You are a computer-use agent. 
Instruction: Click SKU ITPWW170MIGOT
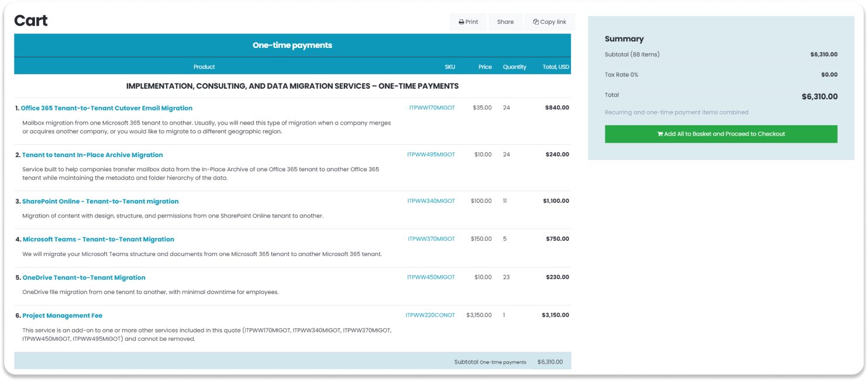(x=432, y=108)
